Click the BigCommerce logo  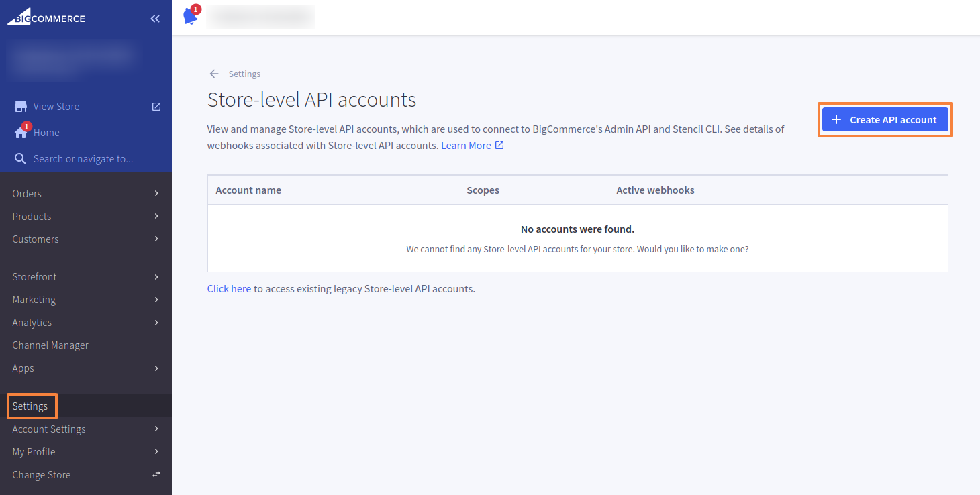click(46, 17)
